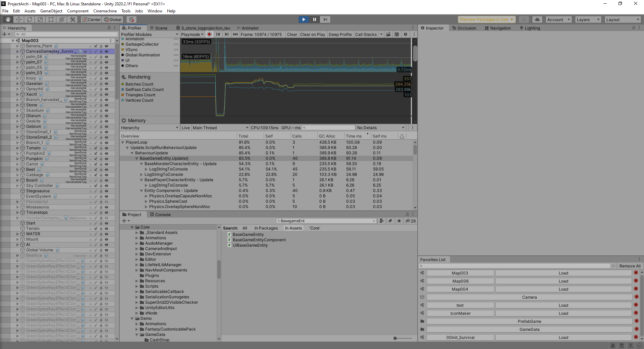This screenshot has width=644, height=349.
Task: Select the Rect Transform tool
Action: click(x=51, y=19)
